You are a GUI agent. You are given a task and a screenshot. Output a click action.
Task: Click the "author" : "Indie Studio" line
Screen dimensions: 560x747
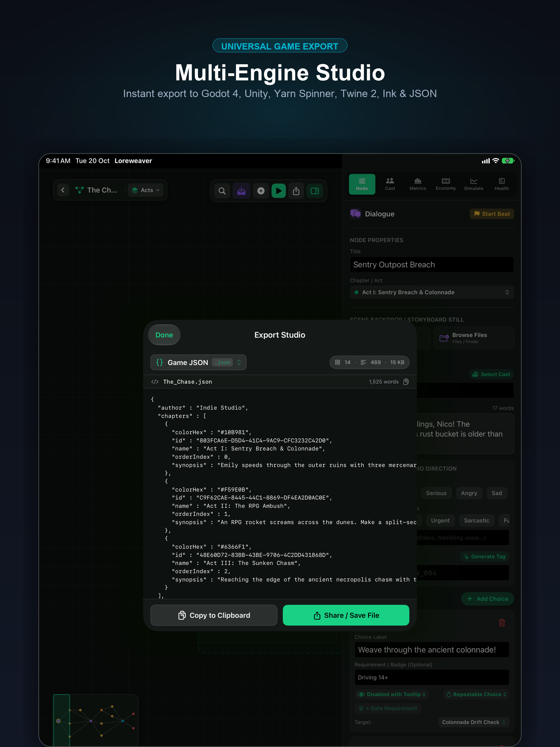203,408
